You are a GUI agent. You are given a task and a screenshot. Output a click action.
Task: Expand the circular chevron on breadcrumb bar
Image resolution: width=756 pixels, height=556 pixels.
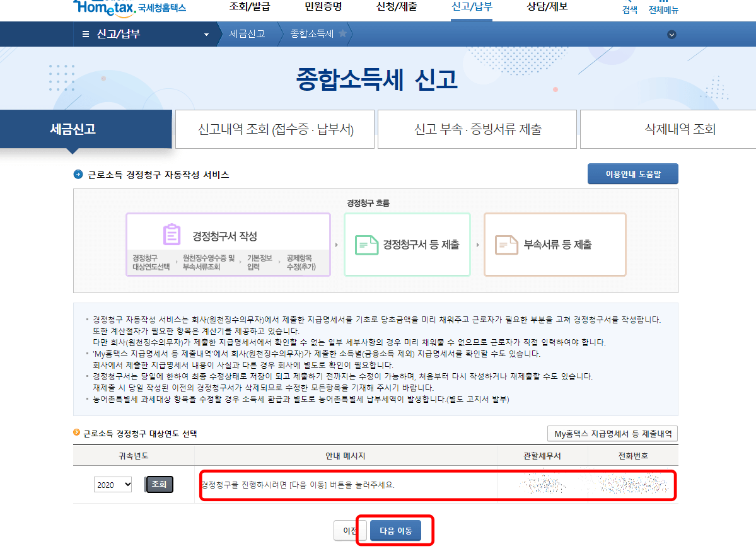click(x=672, y=35)
